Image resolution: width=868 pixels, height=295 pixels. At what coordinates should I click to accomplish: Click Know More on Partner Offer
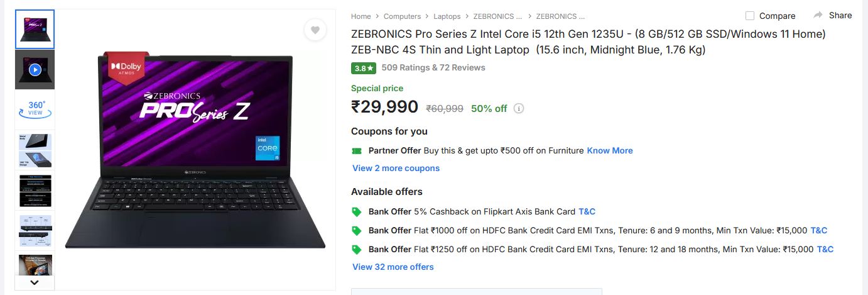point(609,151)
